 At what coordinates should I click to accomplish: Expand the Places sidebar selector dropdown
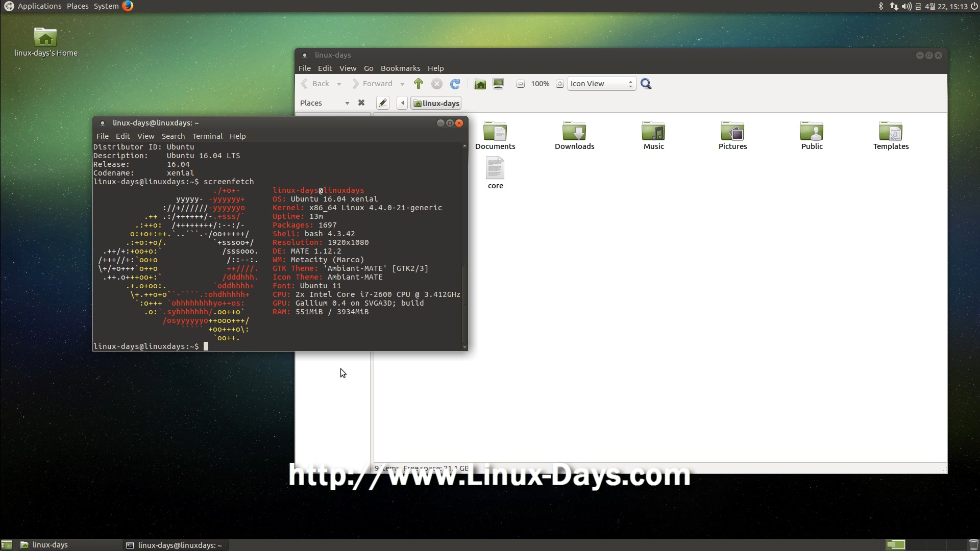tap(347, 103)
